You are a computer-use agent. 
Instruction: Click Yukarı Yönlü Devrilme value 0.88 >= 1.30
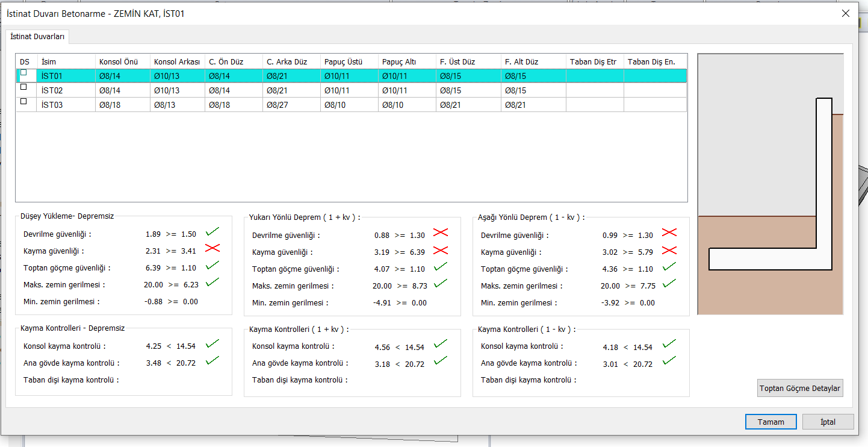pos(400,236)
